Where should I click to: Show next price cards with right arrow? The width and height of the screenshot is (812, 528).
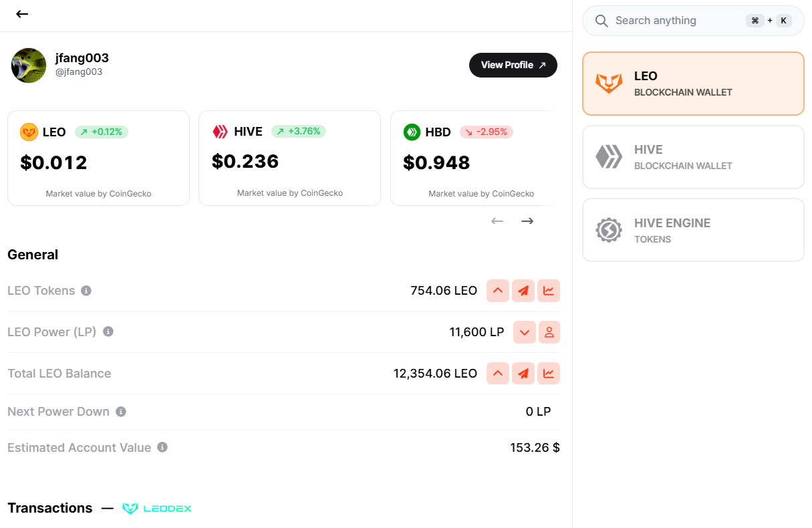(x=527, y=221)
